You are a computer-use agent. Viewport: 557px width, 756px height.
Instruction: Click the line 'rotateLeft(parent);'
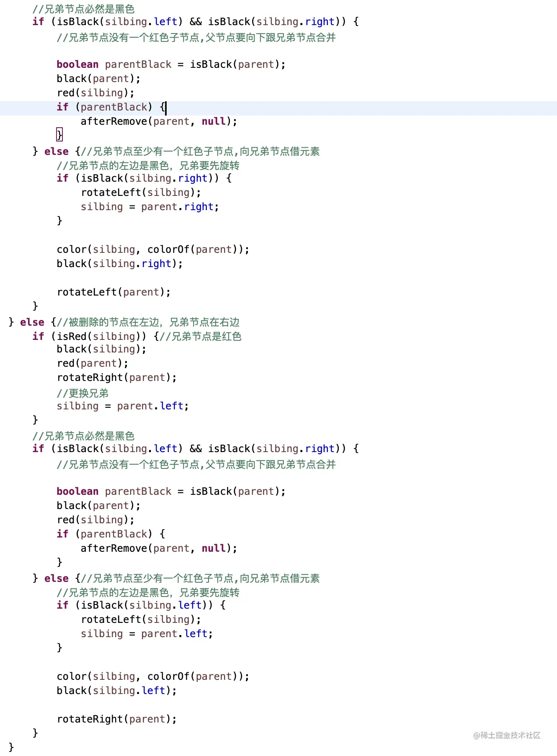(114, 292)
